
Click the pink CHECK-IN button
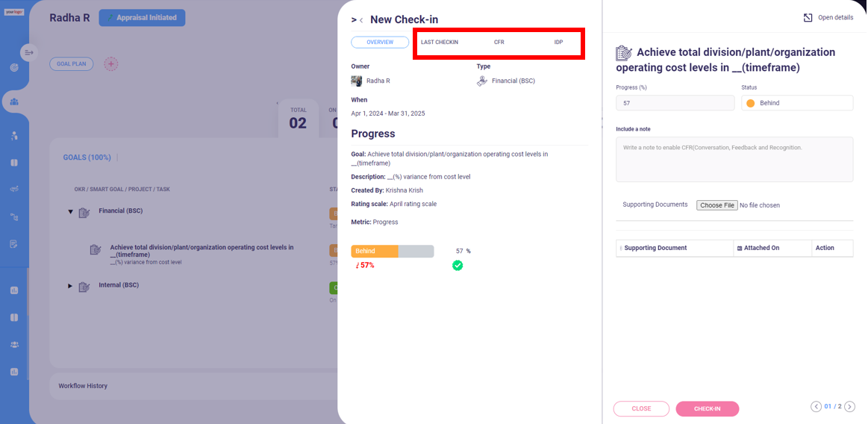(x=708, y=408)
